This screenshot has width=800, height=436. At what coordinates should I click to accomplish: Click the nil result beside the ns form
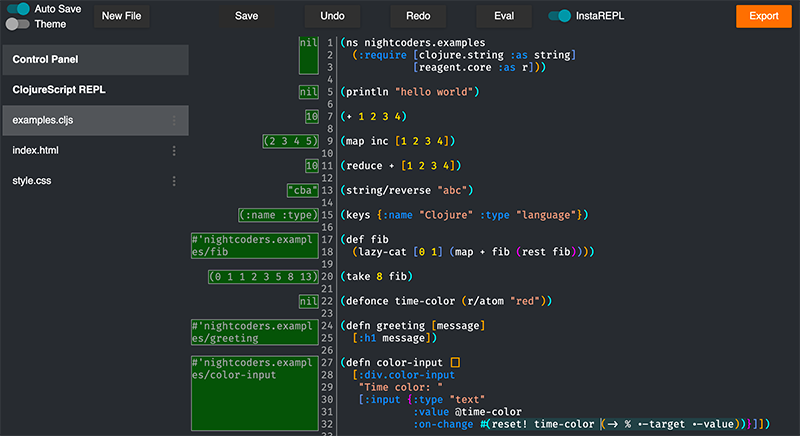tap(309, 55)
